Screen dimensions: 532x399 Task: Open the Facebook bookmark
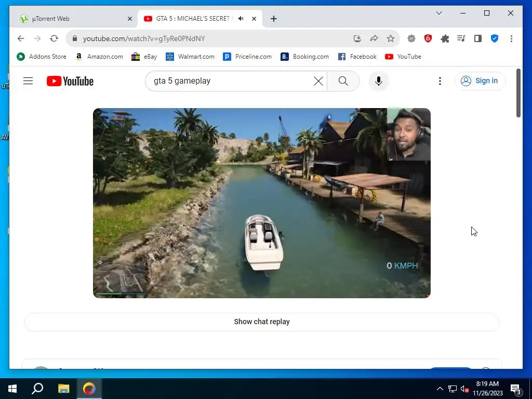357,57
